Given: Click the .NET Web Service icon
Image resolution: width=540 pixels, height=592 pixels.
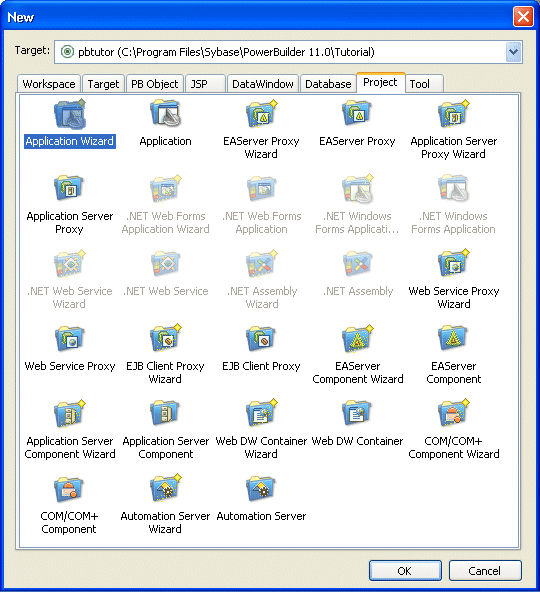Looking at the screenshot, I should click(x=165, y=263).
